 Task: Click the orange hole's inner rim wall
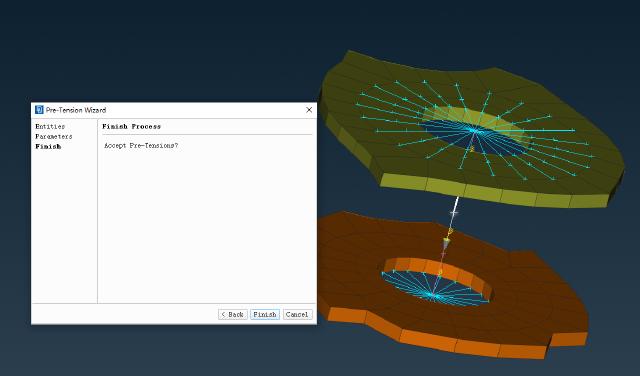click(x=441, y=269)
